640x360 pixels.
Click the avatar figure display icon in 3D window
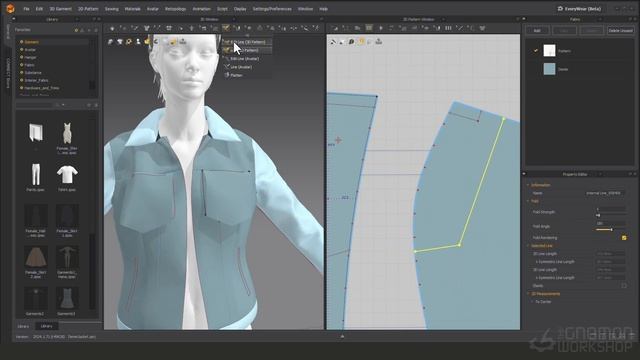click(138, 42)
